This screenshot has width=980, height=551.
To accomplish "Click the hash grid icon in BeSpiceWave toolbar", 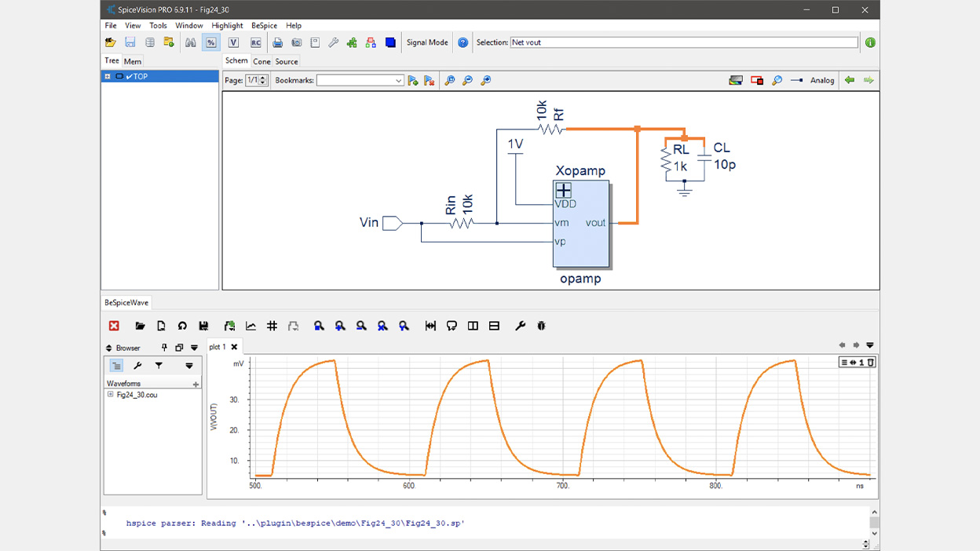I will pos(272,326).
